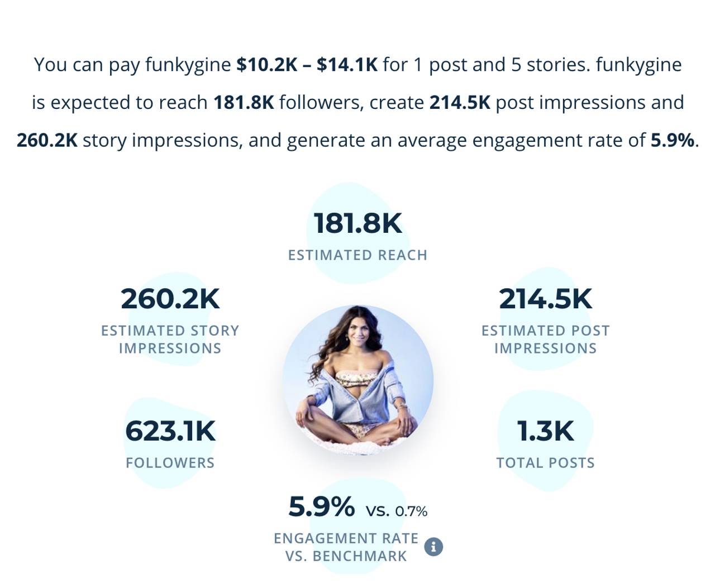The width and height of the screenshot is (715, 588).
Task: Click the Estimated Reach label
Action: (357, 255)
